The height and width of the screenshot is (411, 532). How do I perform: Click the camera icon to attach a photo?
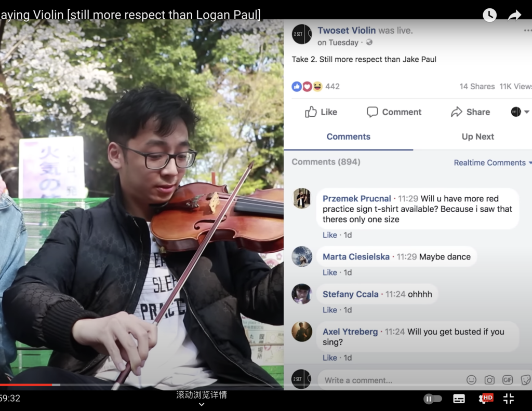pyautogui.click(x=489, y=380)
